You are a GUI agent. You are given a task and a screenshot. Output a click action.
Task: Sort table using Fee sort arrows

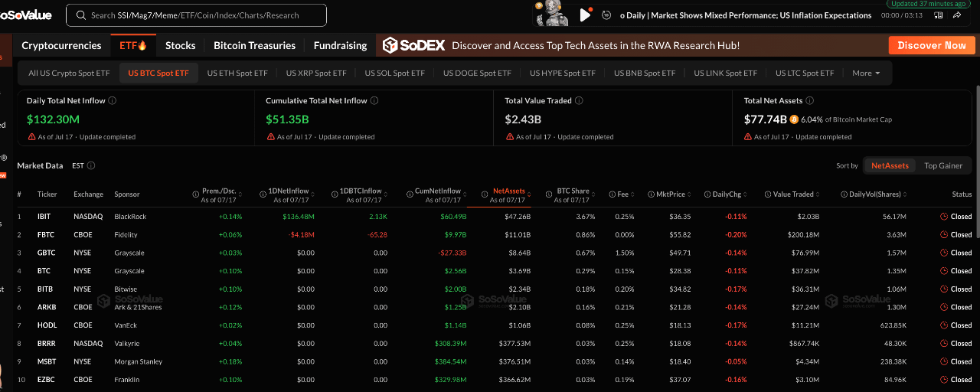pos(632,194)
